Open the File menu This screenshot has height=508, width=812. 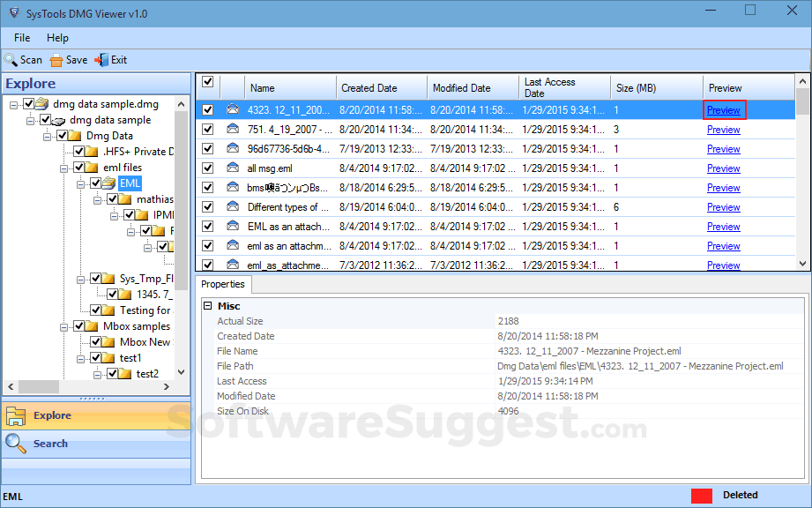(x=21, y=37)
